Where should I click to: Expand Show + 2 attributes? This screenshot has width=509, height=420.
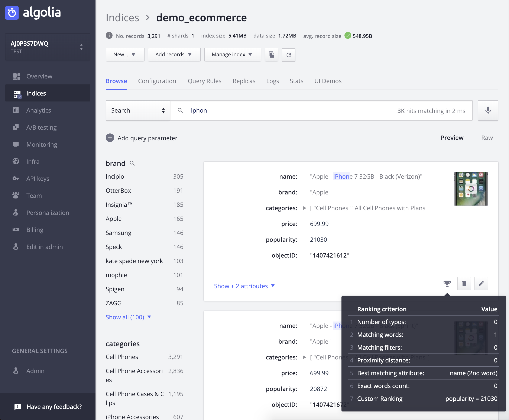click(x=244, y=286)
